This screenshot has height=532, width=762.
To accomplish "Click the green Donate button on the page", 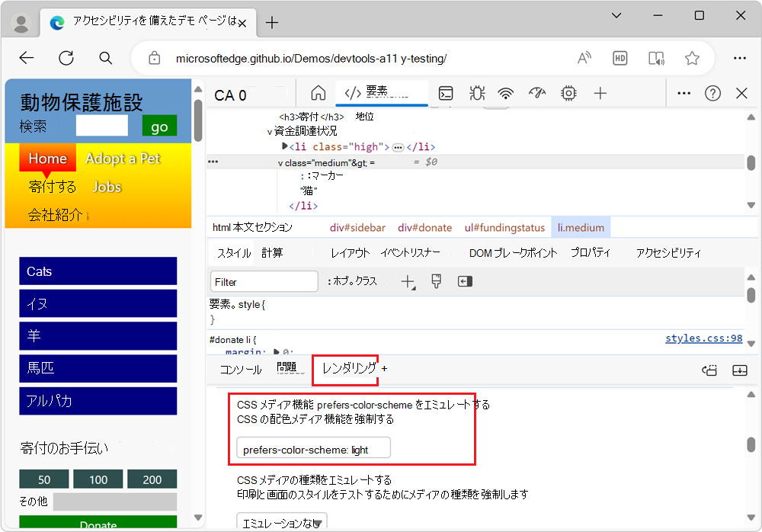I will [x=98, y=524].
